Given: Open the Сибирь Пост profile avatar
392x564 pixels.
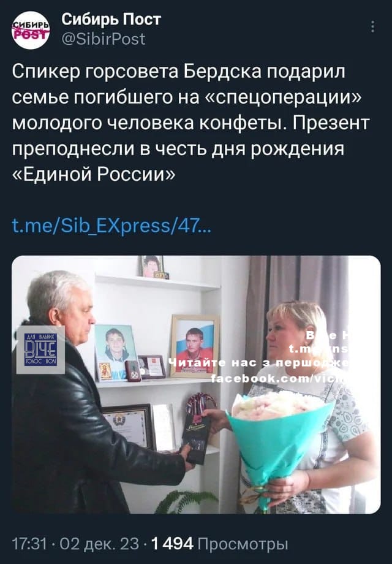Looking at the screenshot, I should pos(31,30).
